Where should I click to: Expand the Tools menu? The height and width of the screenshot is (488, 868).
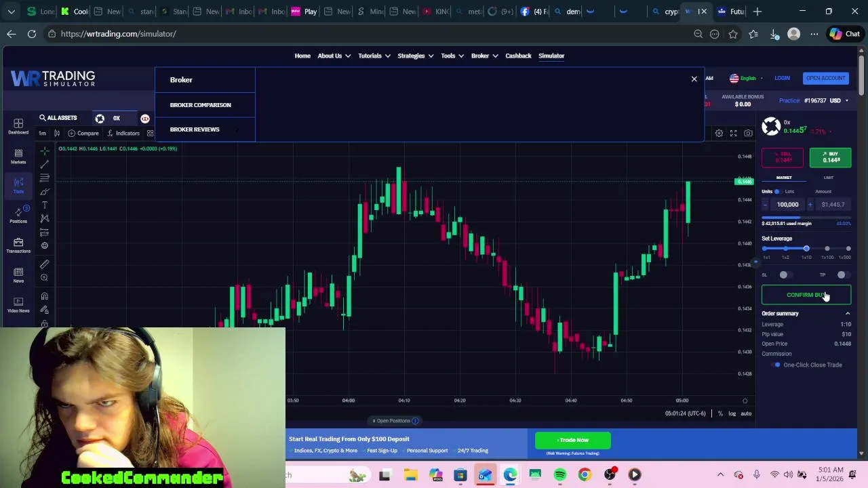tap(452, 56)
